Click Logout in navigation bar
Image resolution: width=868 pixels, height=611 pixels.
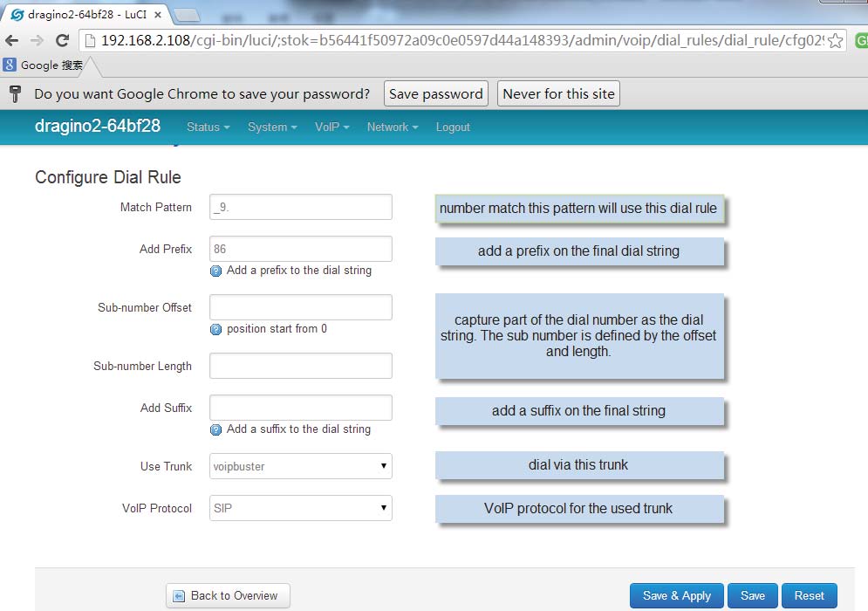click(x=453, y=127)
